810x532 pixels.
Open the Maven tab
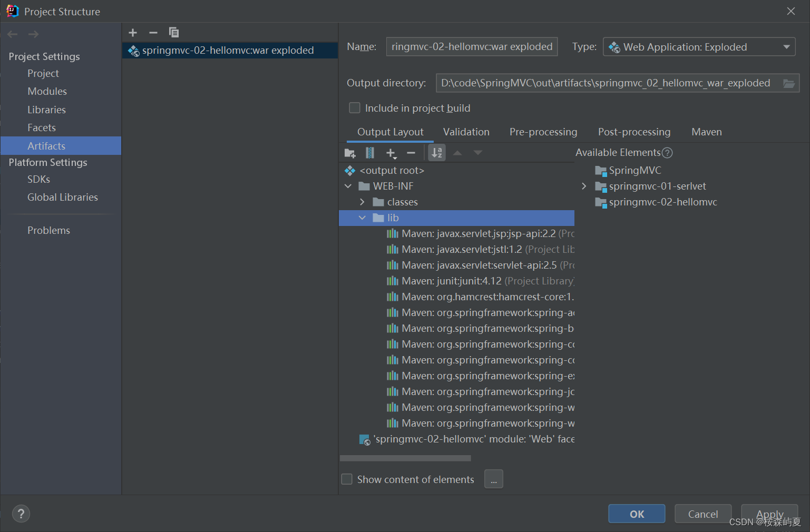(x=707, y=132)
